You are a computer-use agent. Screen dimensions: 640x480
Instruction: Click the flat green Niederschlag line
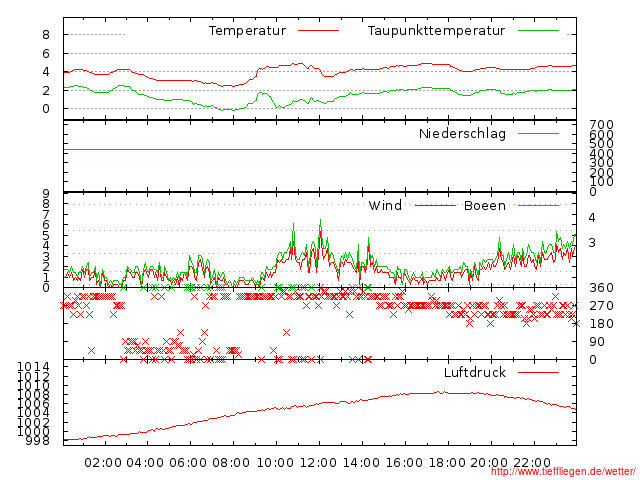[x=320, y=150]
